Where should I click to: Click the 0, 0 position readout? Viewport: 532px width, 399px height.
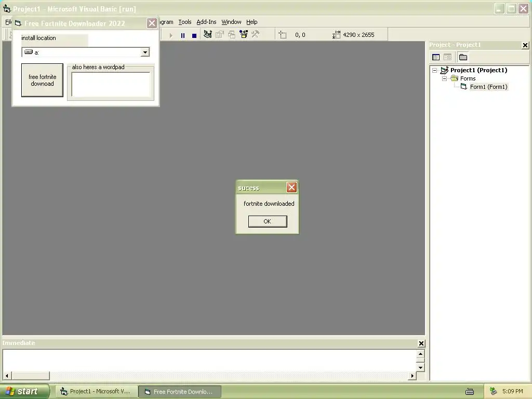[300, 35]
